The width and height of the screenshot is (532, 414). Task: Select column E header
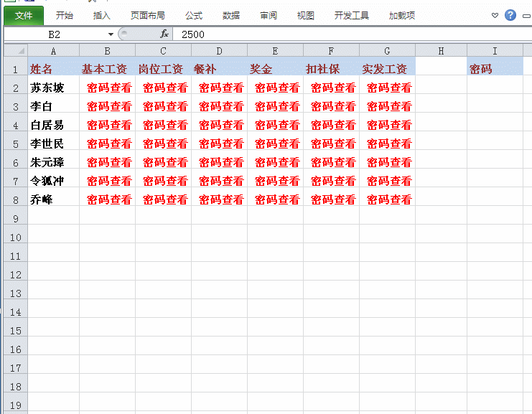coord(275,51)
